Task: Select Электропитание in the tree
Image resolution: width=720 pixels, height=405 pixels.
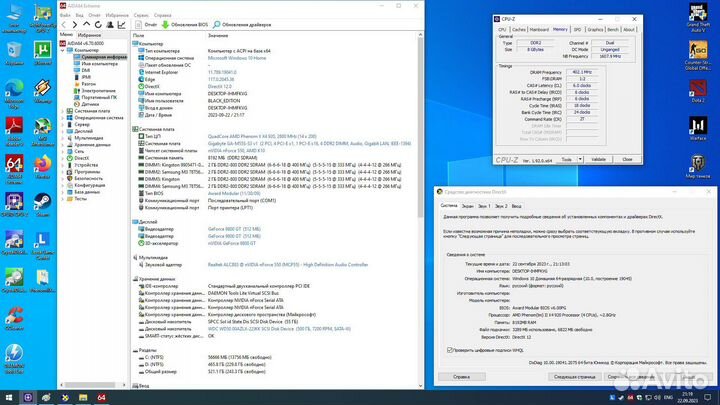Action: point(98,91)
